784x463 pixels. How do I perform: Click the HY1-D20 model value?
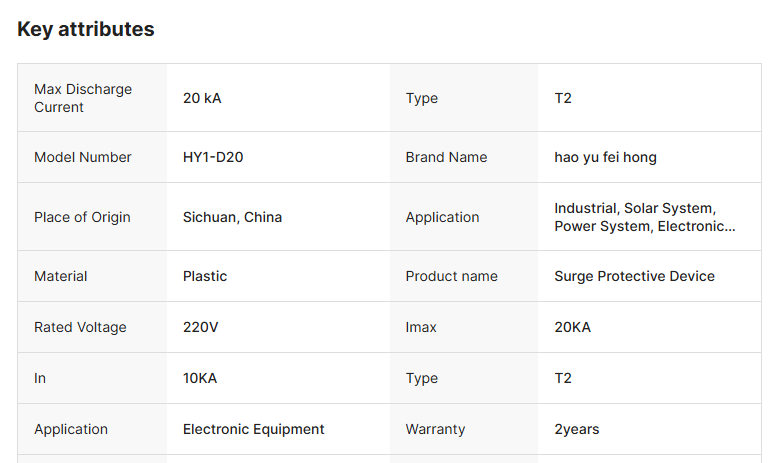click(213, 157)
